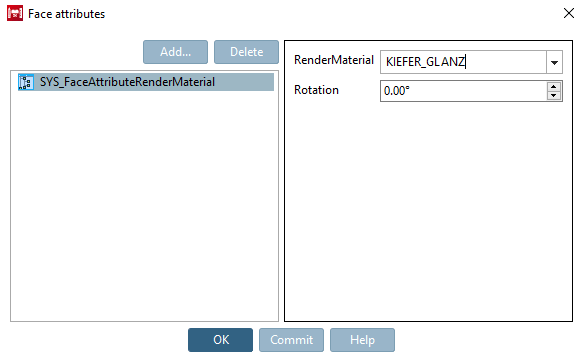Click into the Rotation value field
Viewport: 582px width, 361px height.
pos(463,91)
